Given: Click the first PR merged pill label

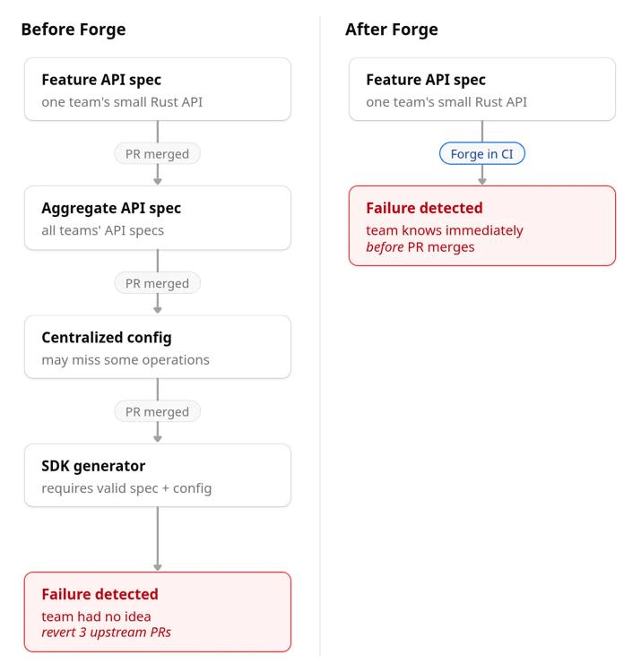Looking at the screenshot, I should 158,154.
